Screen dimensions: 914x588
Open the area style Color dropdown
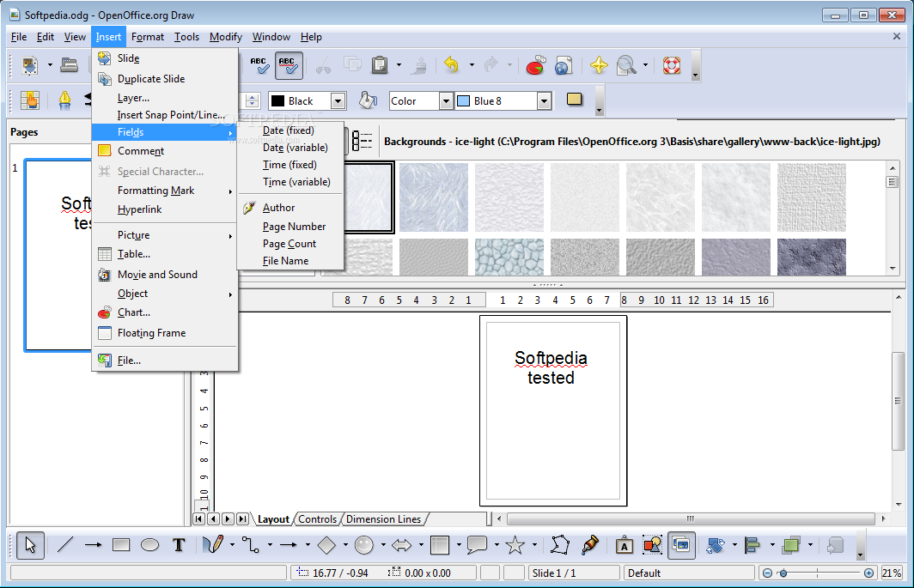[446, 101]
